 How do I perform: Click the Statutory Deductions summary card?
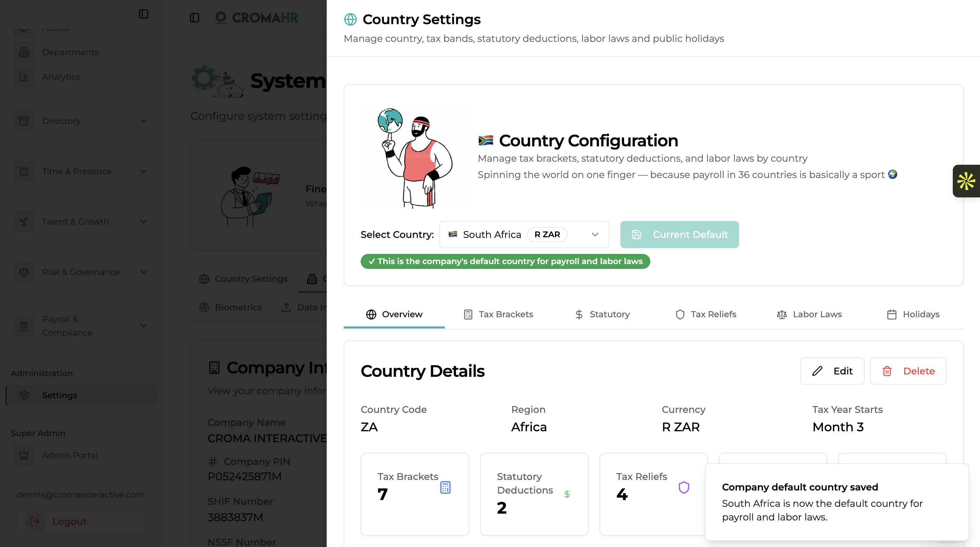tap(534, 494)
